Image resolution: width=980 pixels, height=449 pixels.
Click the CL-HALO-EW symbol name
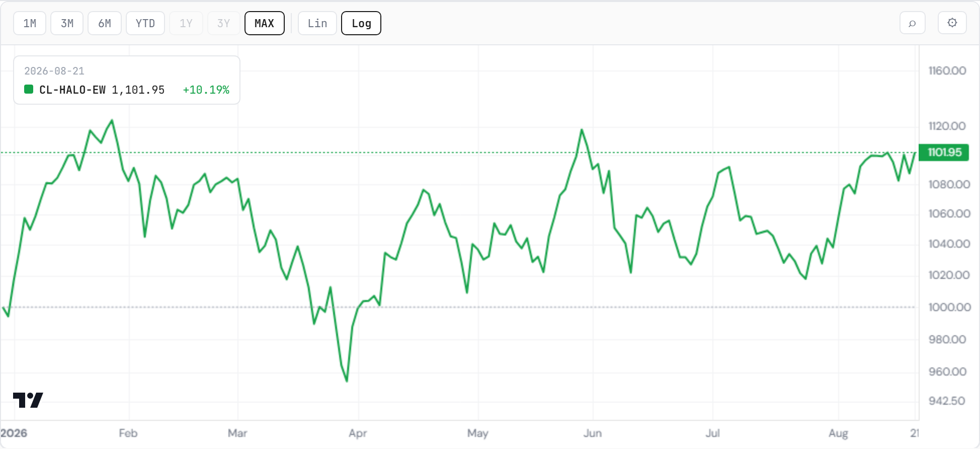(72, 90)
